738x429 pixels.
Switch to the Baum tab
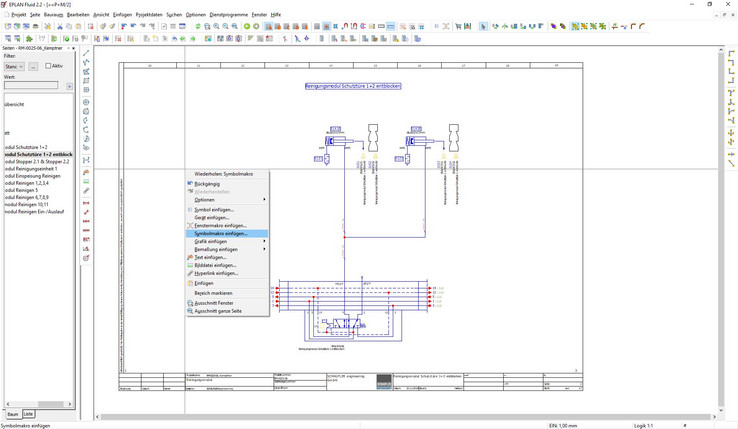(13, 414)
